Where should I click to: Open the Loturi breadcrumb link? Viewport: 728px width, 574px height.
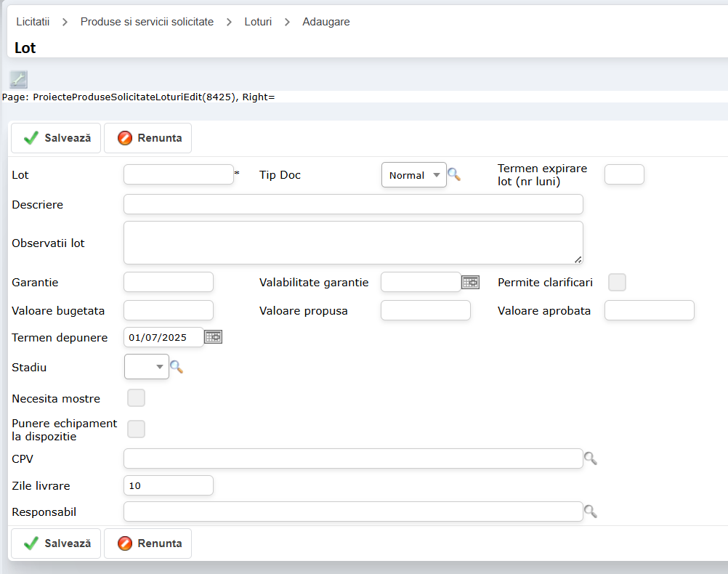258,22
